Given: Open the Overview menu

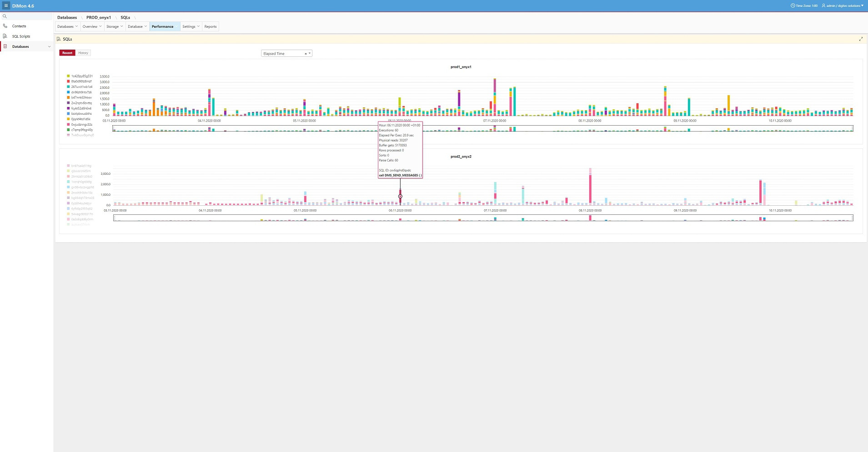Looking at the screenshot, I should pos(92,26).
